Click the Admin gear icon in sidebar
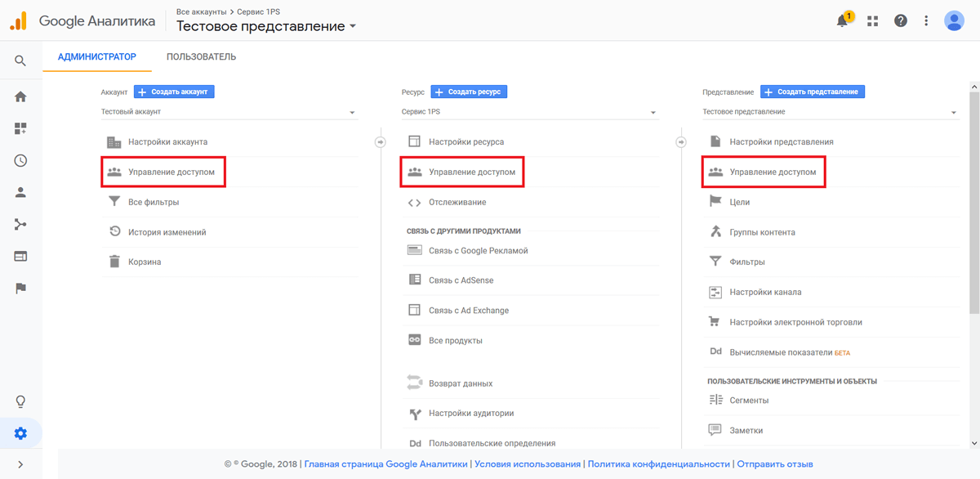This screenshot has height=479, width=980. (x=20, y=434)
